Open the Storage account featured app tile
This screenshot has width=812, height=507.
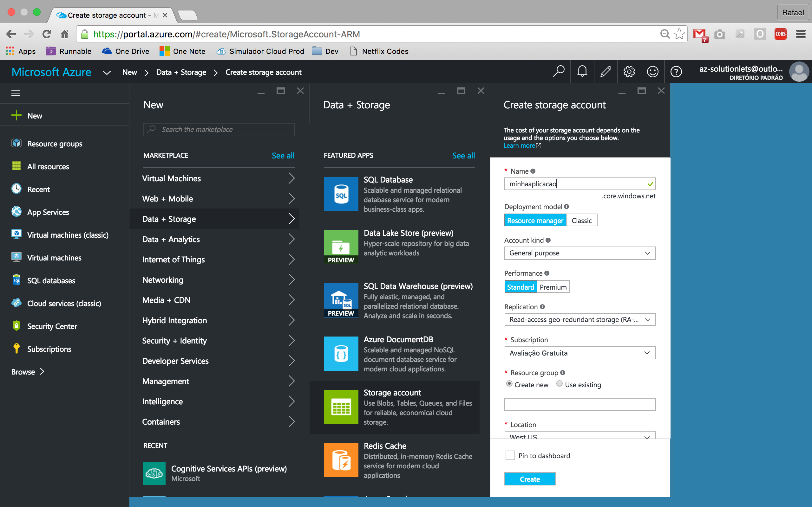tap(394, 407)
